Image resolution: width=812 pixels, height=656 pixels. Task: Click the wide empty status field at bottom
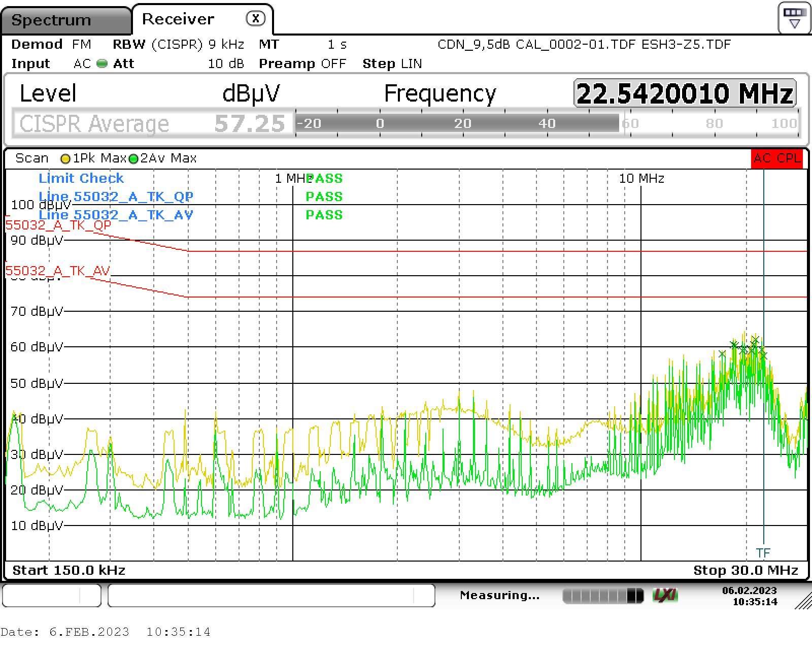[x=272, y=595]
